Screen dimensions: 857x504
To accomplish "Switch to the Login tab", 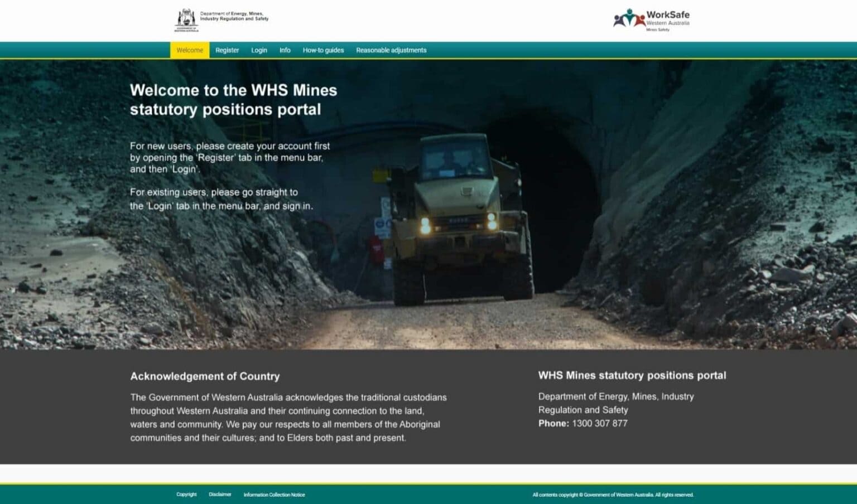I will point(258,50).
